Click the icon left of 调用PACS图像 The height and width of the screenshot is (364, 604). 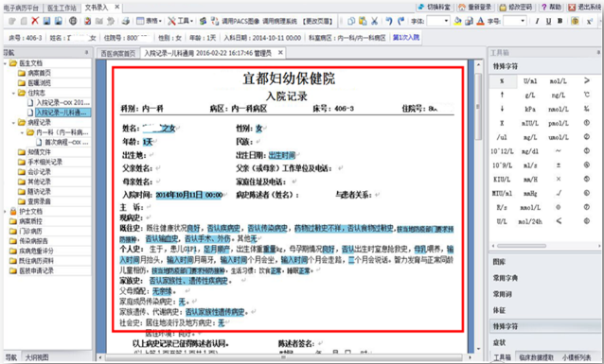(215, 21)
